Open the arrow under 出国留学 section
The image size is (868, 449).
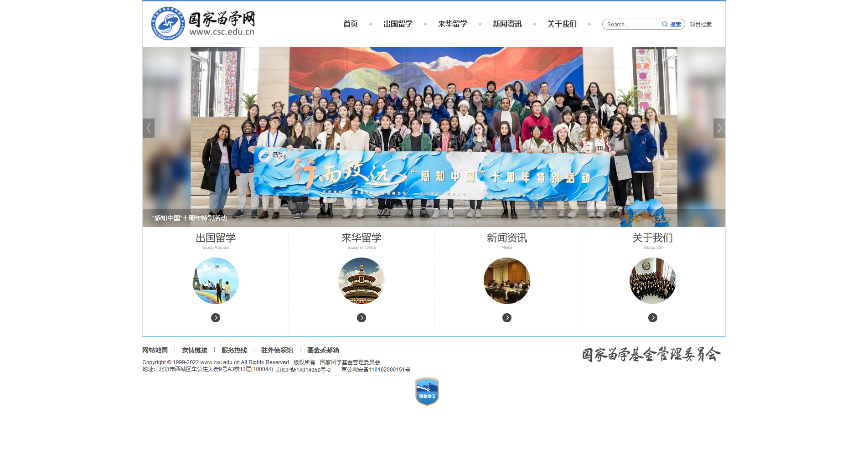[x=215, y=318]
